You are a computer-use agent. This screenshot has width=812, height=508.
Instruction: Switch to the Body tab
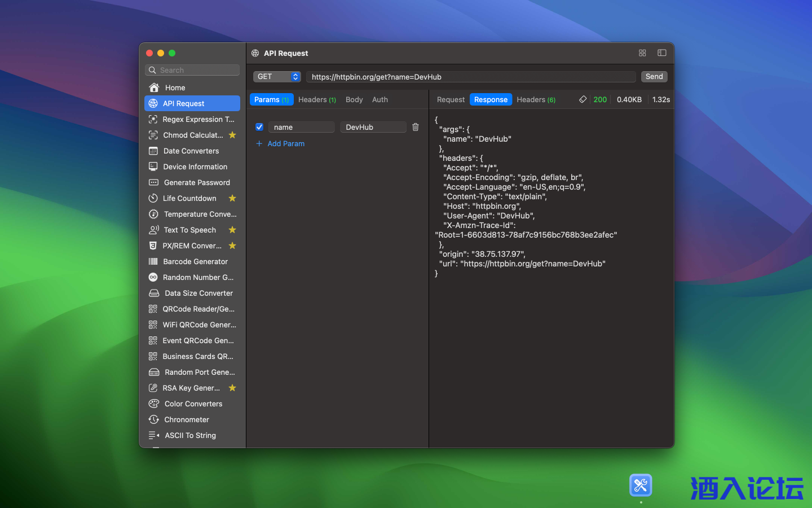(x=354, y=99)
